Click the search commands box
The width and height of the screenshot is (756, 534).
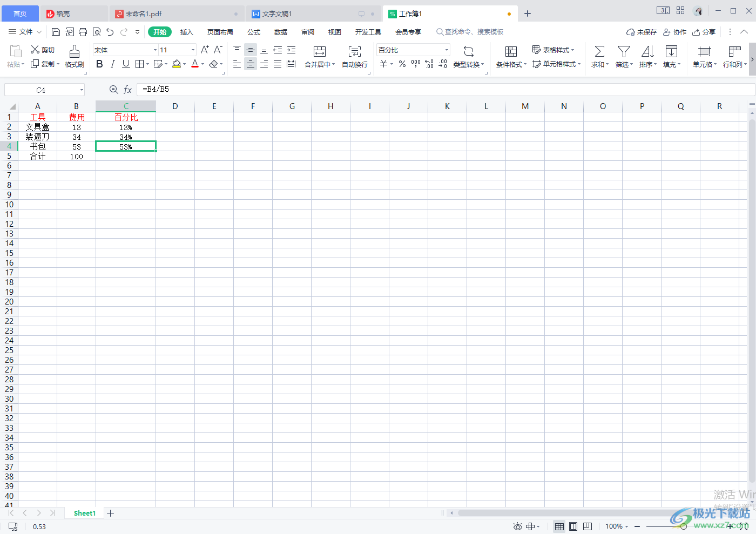pos(470,32)
